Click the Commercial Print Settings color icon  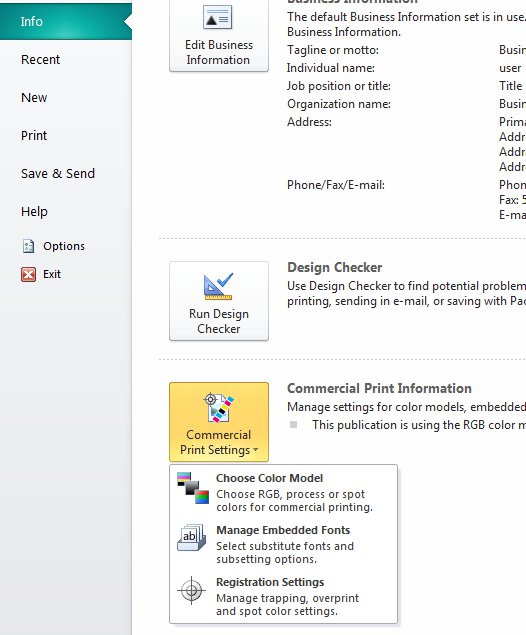point(219,407)
